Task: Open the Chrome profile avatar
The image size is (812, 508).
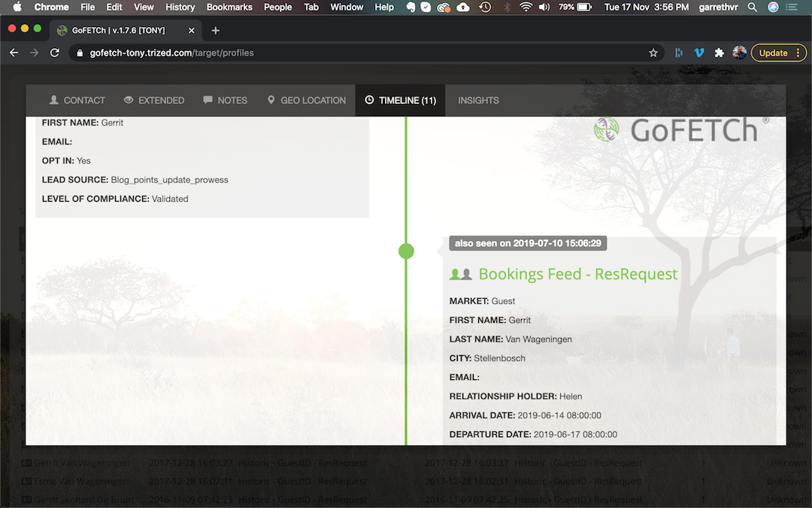Action: (x=740, y=53)
